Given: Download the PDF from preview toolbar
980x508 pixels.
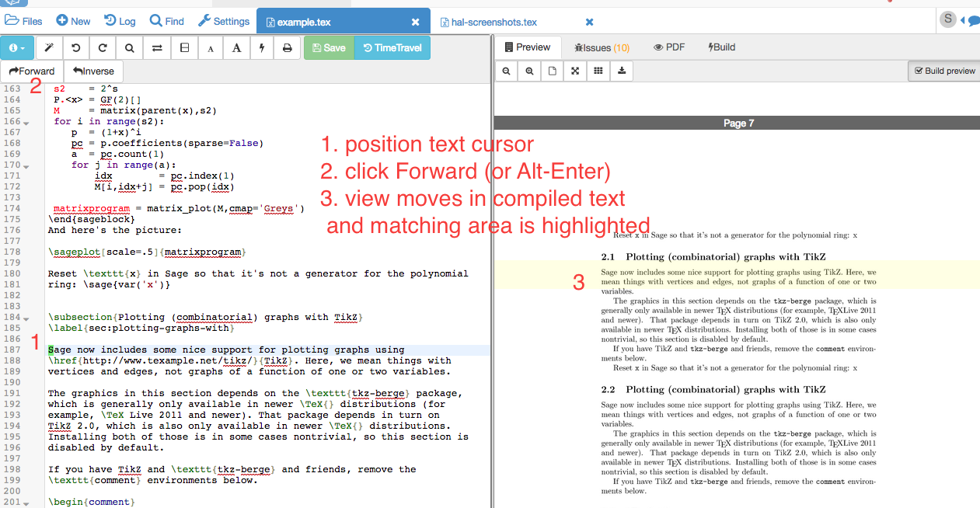Looking at the screenshot, I should [622, 71].
